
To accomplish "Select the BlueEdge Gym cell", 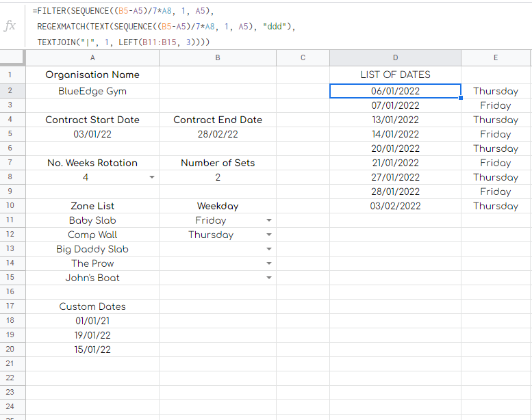I will point(92,91).
